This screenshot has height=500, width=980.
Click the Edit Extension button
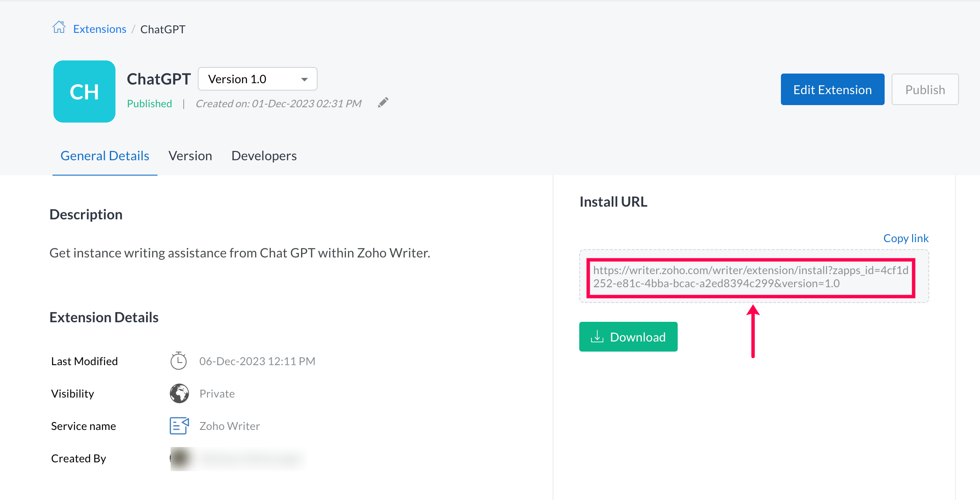point(832,89)
